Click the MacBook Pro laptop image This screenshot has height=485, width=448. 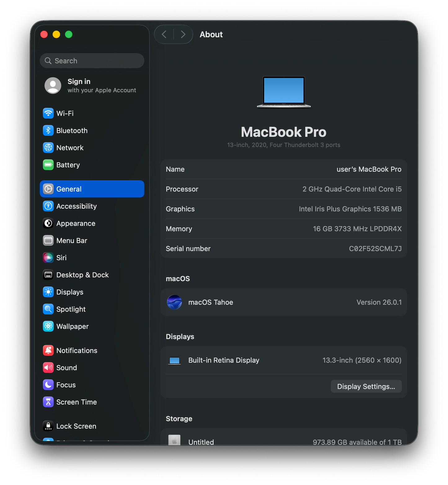click(284, 92)
